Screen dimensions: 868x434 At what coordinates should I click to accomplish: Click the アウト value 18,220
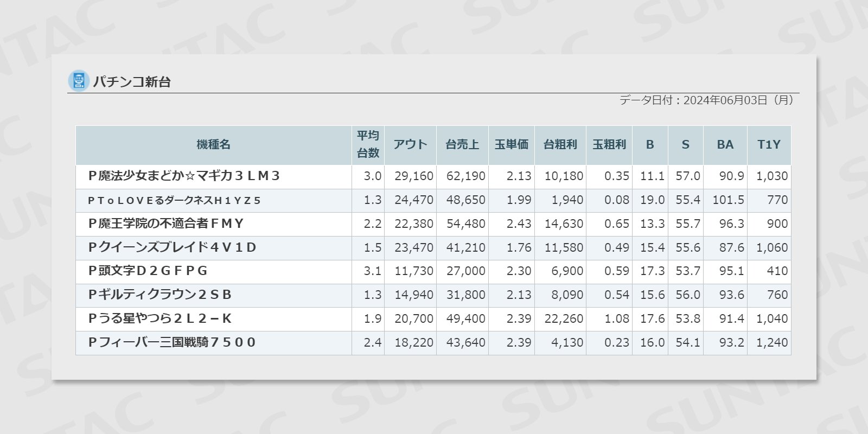click(414, 342)
